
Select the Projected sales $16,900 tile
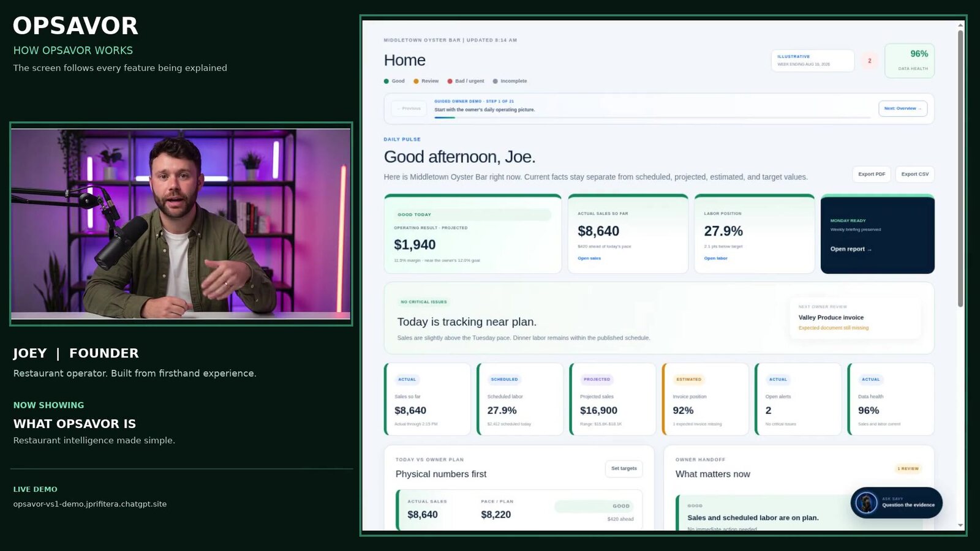(612, 399)
